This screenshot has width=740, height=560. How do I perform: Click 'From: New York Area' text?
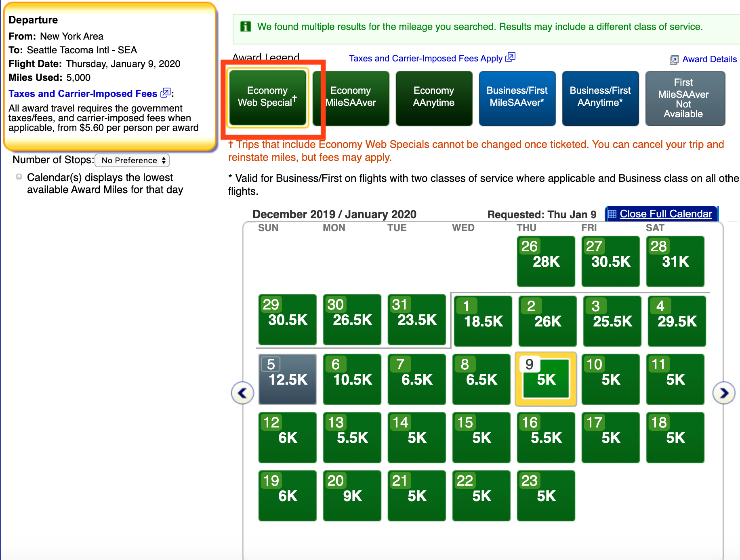[56, 36]
